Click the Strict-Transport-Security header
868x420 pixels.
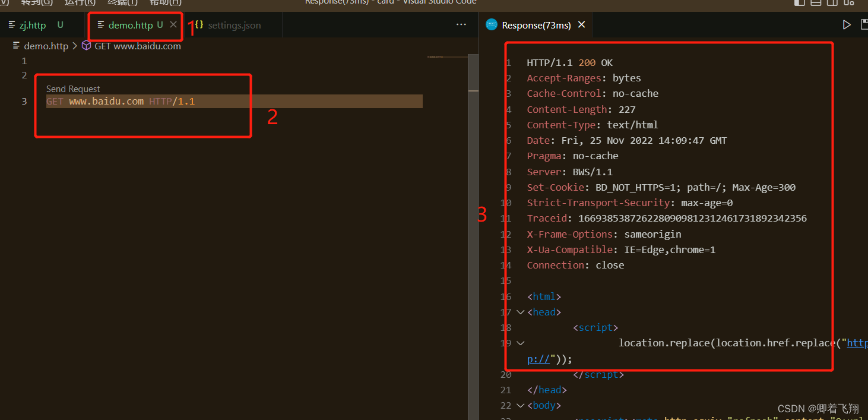coord(630,203)
